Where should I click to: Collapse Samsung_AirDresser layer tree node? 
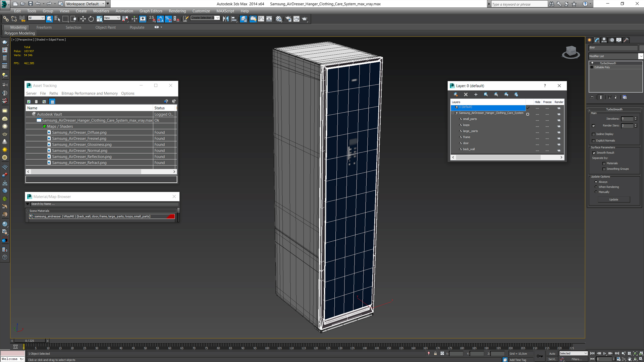click(x=453, y=113)
